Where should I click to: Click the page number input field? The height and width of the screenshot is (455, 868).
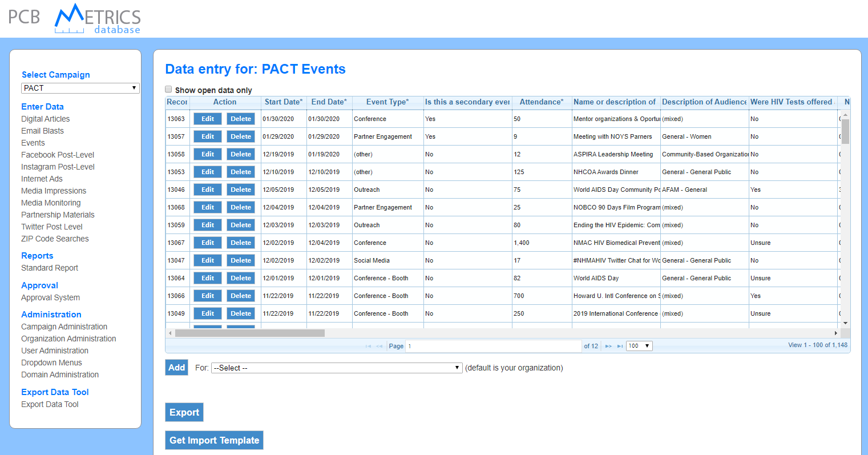[x=493, y=346]
